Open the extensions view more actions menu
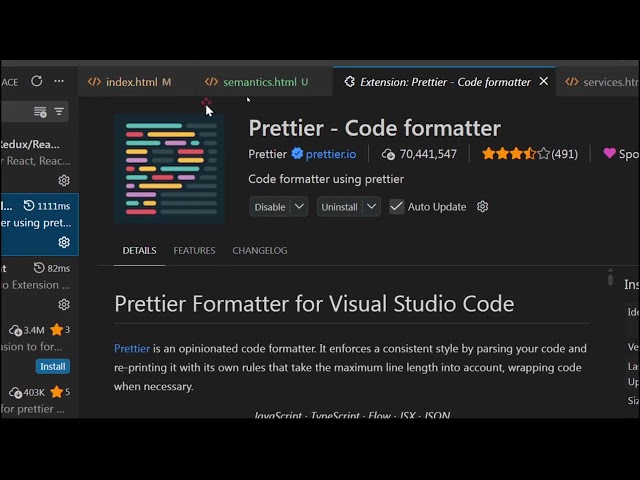 59,81
